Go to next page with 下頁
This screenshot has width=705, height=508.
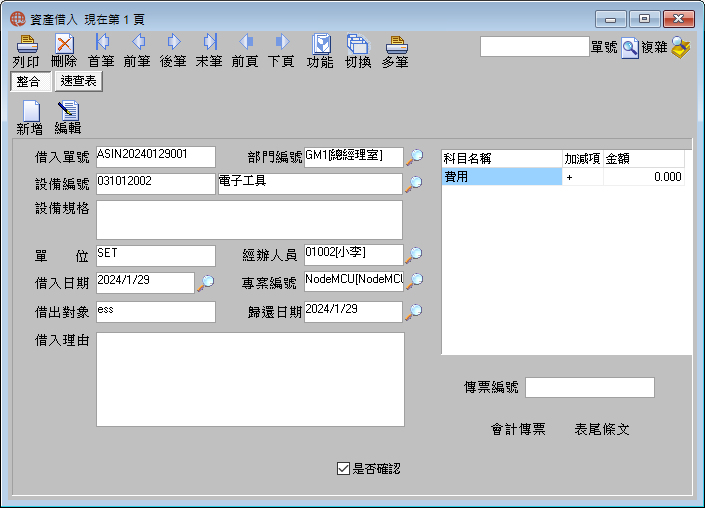(x=282, y=43)
